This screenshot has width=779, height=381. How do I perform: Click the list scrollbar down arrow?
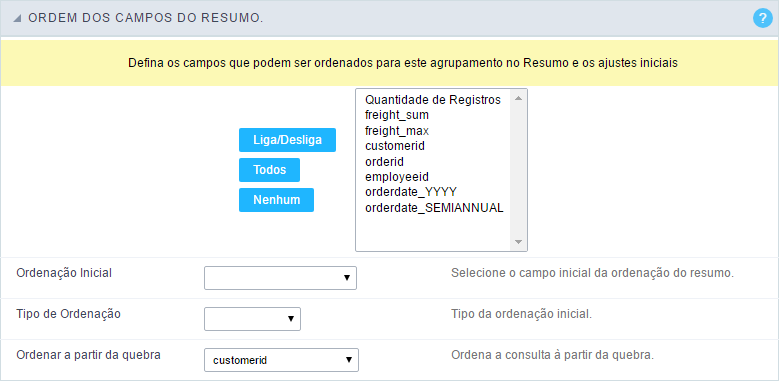[x=518, y=242]
